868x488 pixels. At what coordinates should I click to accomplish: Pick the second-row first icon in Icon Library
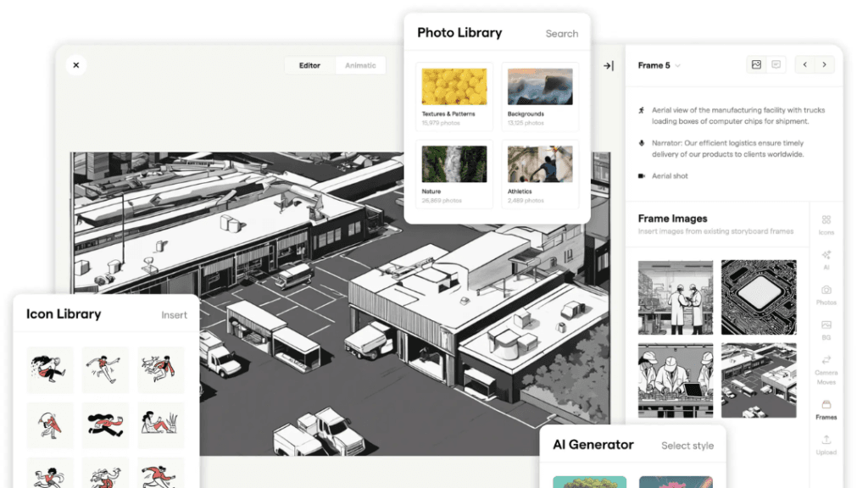(50, 425)
